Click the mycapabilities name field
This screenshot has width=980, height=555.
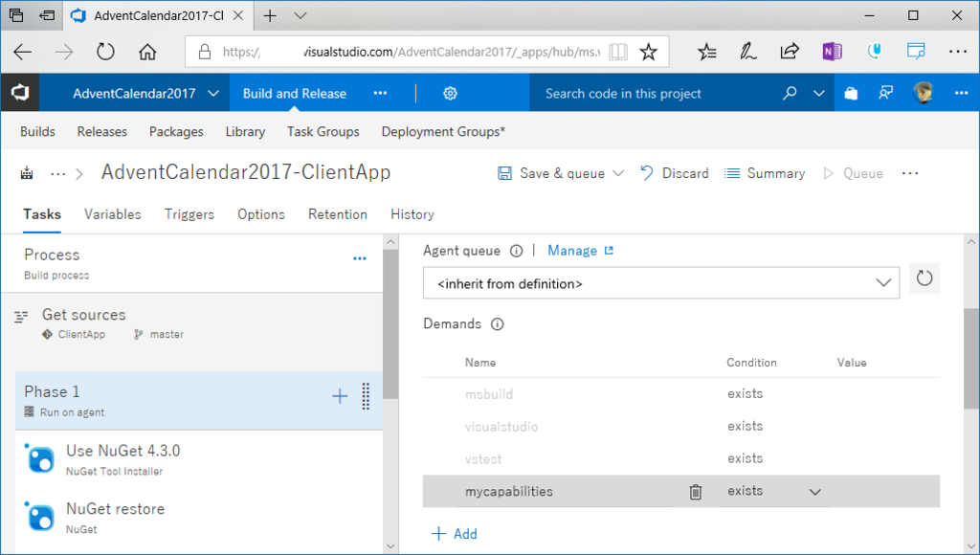tap(567, 491)
